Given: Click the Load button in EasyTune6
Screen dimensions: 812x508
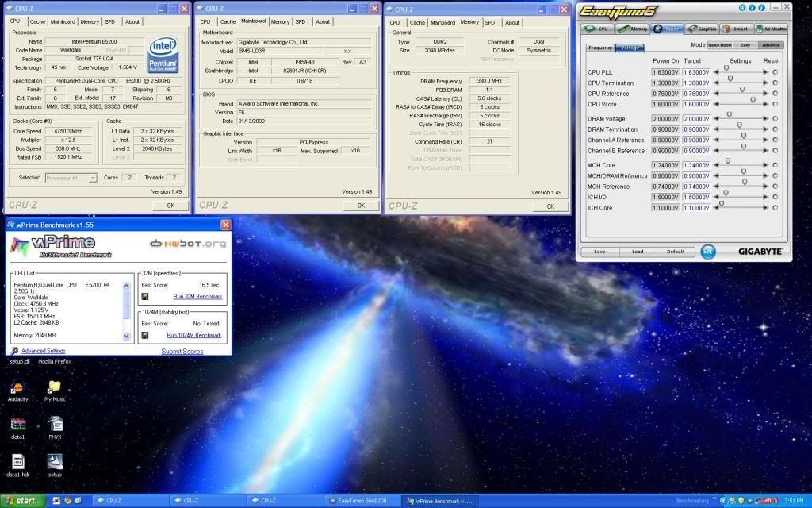Looking at the screenshot, I should point(638,252).
